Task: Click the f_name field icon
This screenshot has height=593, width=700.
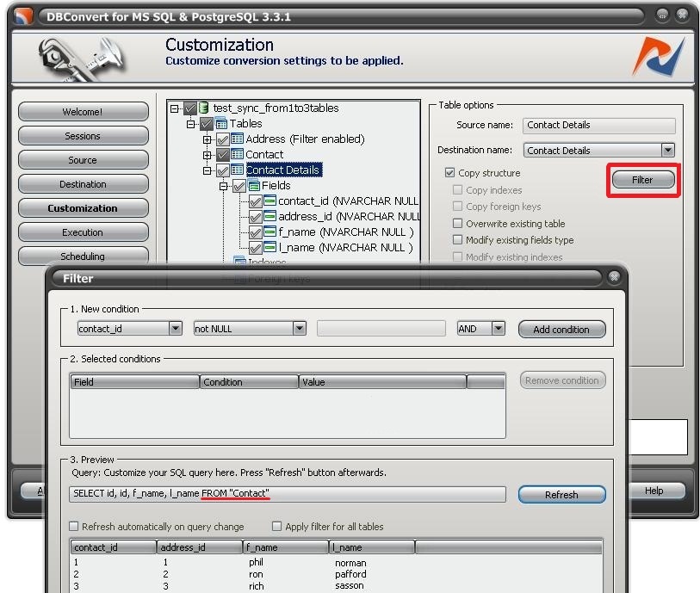Action: click(269, 232)
